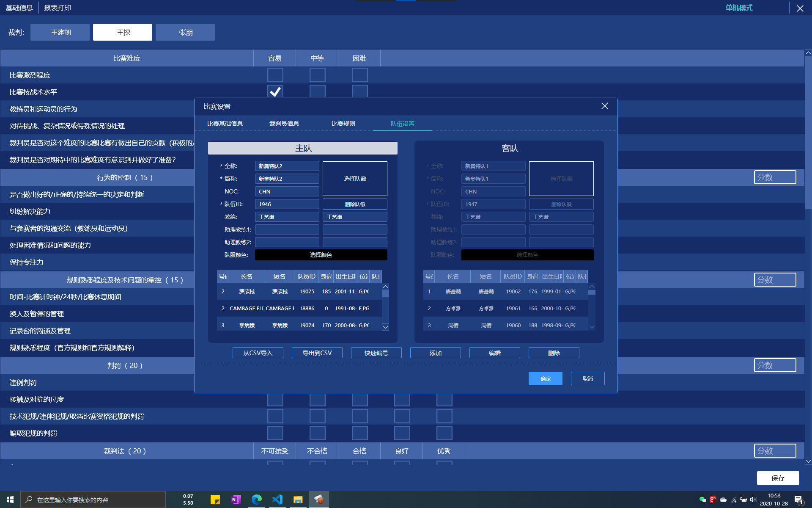812x508 pixels.
Task: Check 容易 for 比赛激烈程度
Action: [x=275, y=75]
